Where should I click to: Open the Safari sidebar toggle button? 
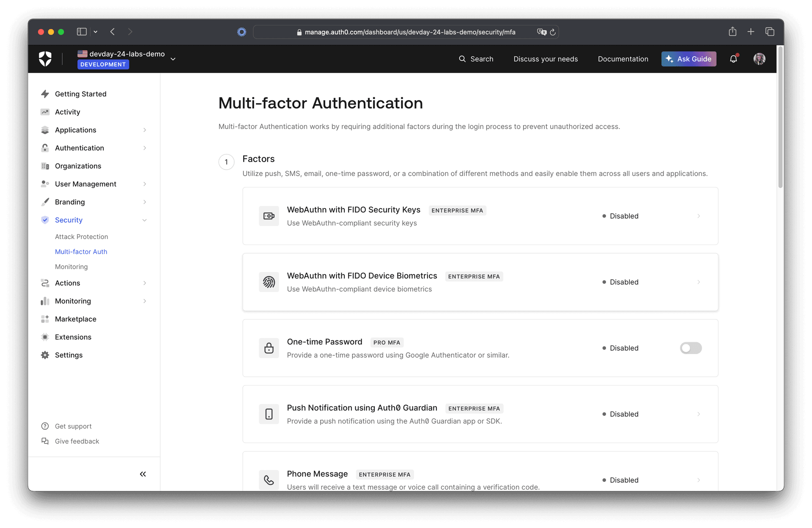[81, 32]
